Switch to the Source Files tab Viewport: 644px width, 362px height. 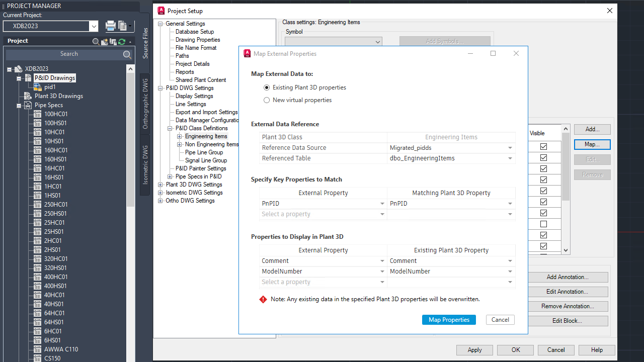pos(145,43)
